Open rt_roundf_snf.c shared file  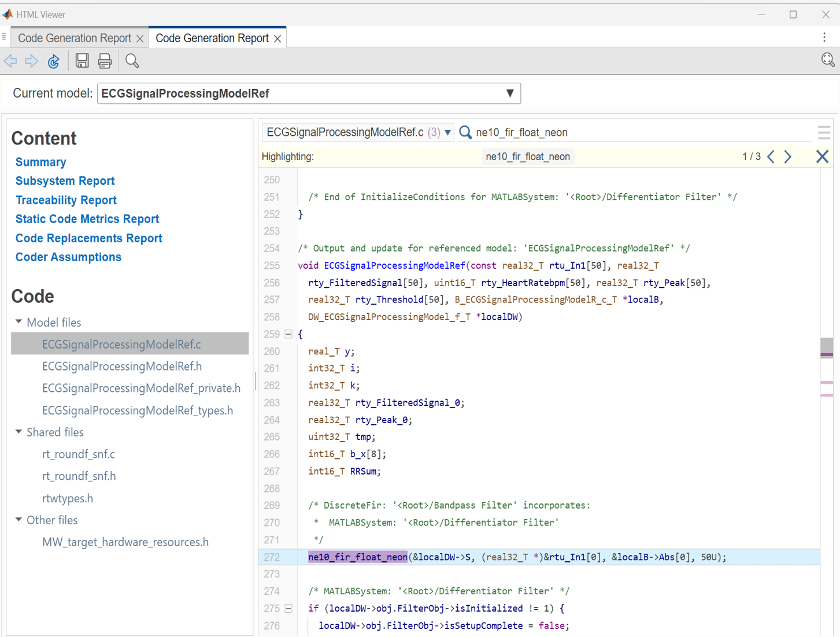[79, 454]
